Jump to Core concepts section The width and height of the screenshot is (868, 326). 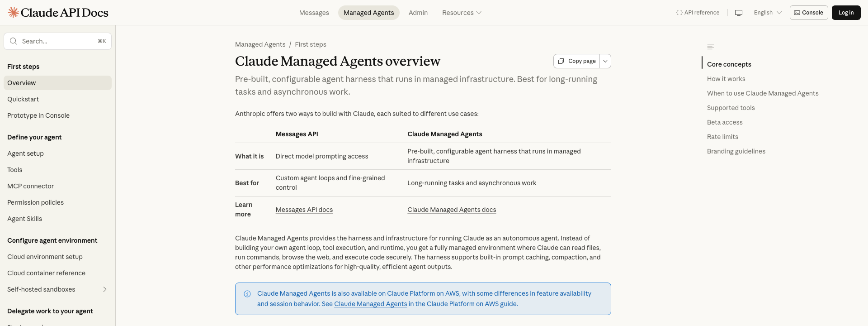click(729, 64)
